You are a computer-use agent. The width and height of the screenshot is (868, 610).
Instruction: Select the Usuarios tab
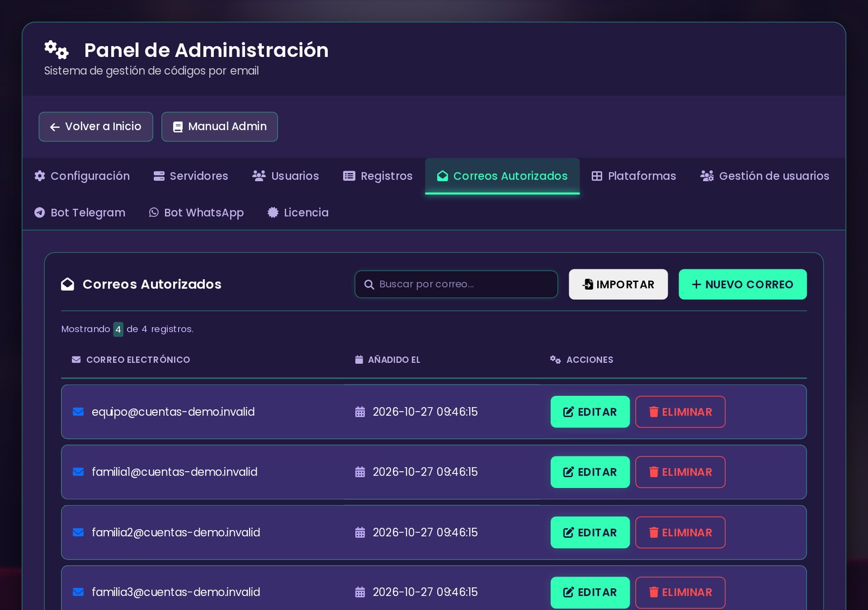tap(285, 176)
